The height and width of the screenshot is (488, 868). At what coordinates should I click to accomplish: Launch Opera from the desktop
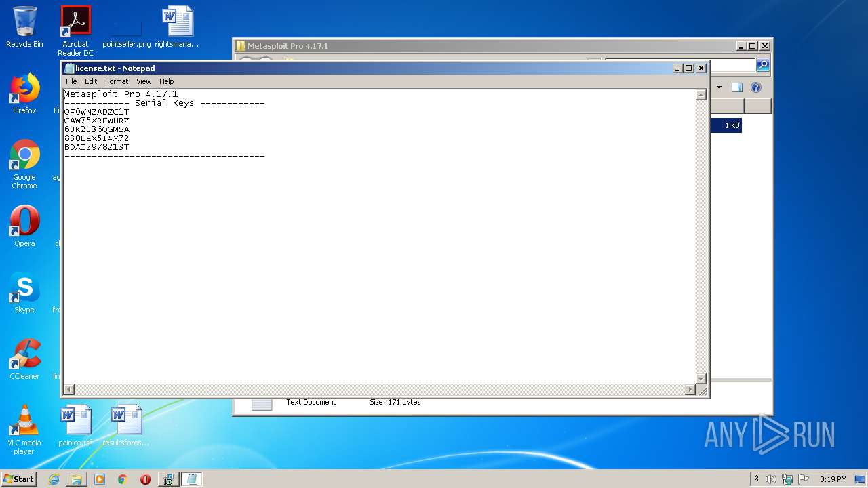24,226
